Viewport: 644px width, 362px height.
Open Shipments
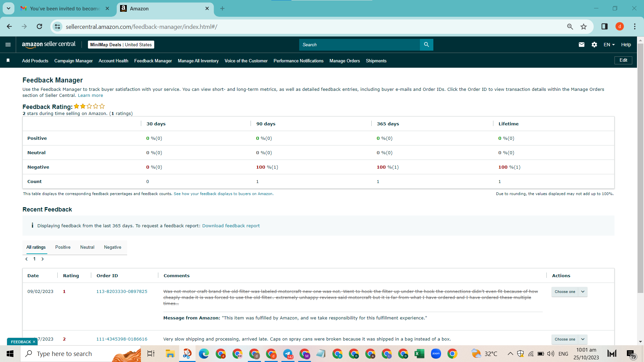[376, 61]
